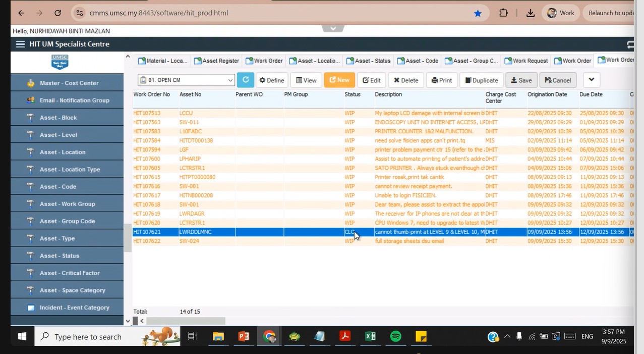Click the blue refresh icon button
Viewport: 644px width, 354px height.
(246, 80)
